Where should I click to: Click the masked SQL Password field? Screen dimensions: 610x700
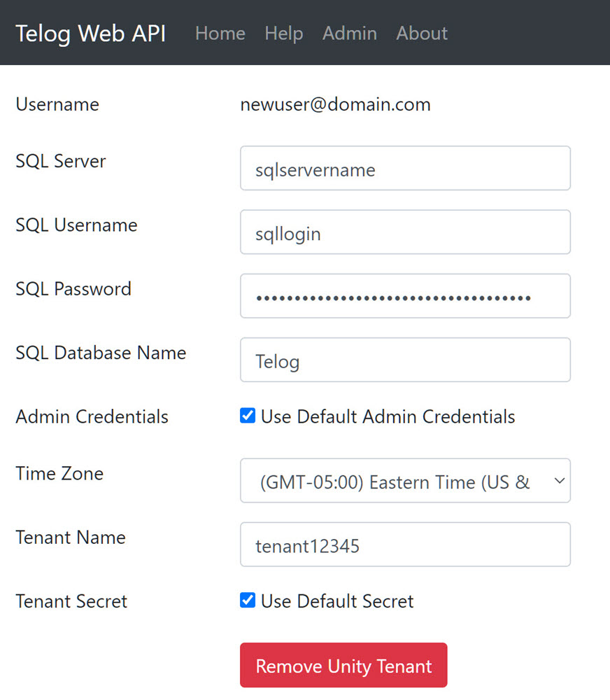pos(405,295)
